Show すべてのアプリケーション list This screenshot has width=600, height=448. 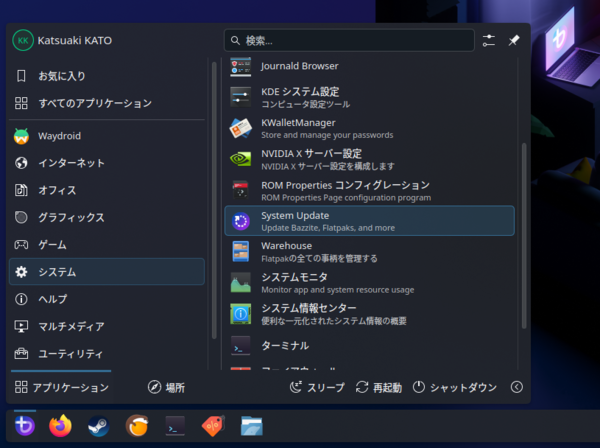pos(107,103)
